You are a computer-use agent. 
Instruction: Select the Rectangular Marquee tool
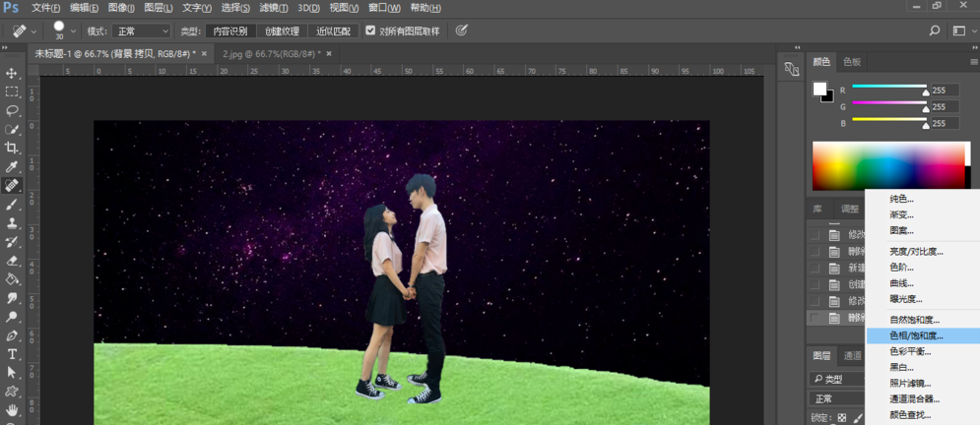[12, 92]
